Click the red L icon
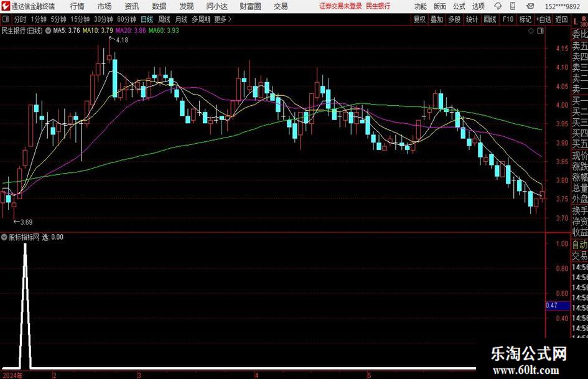This screenshot has height=379, width=588. (576, 21)
